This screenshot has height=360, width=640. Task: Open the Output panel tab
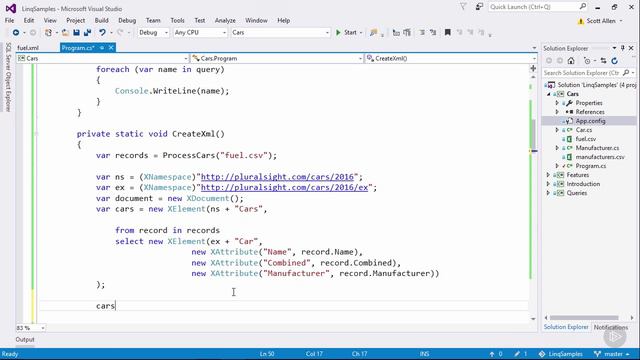pos(25,340)
